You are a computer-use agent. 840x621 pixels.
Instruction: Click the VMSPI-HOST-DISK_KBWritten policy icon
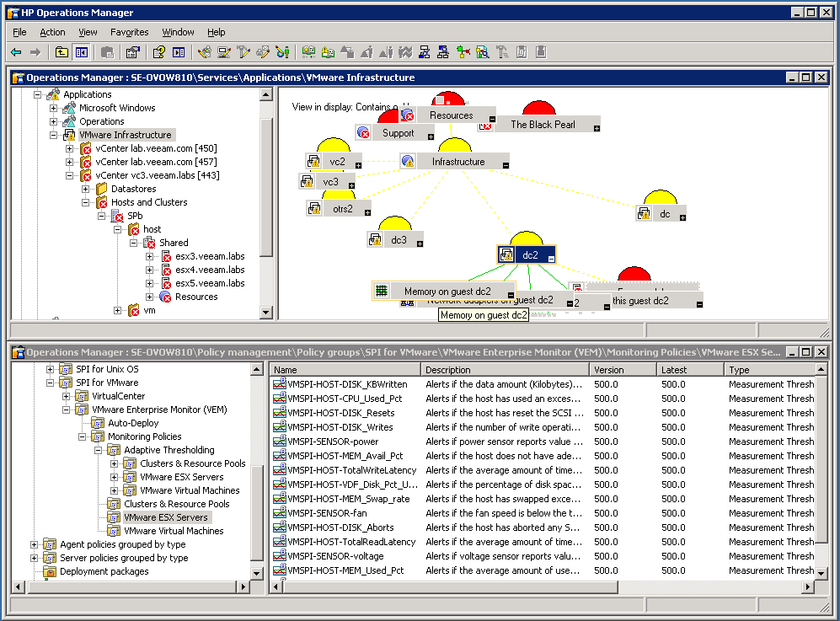click(x=280, y=384)
